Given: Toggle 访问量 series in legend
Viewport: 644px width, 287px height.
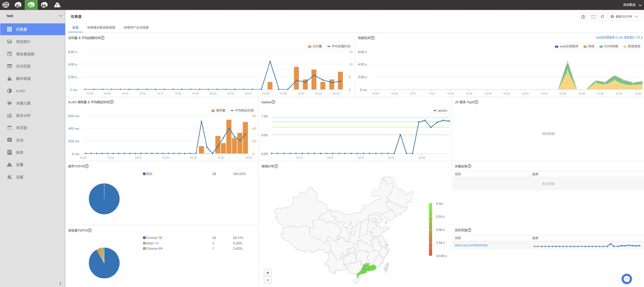Looking at the screenshot, I should [x=315, y=46].
